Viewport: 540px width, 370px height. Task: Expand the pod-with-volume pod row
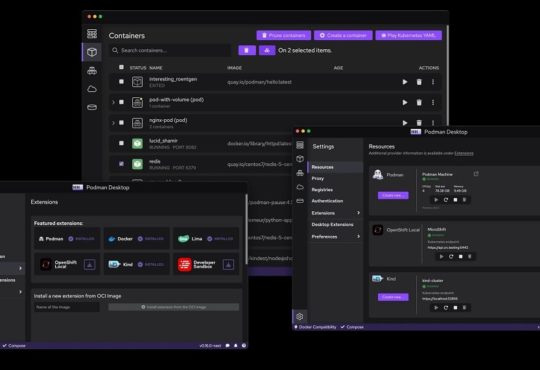[113, 102]
